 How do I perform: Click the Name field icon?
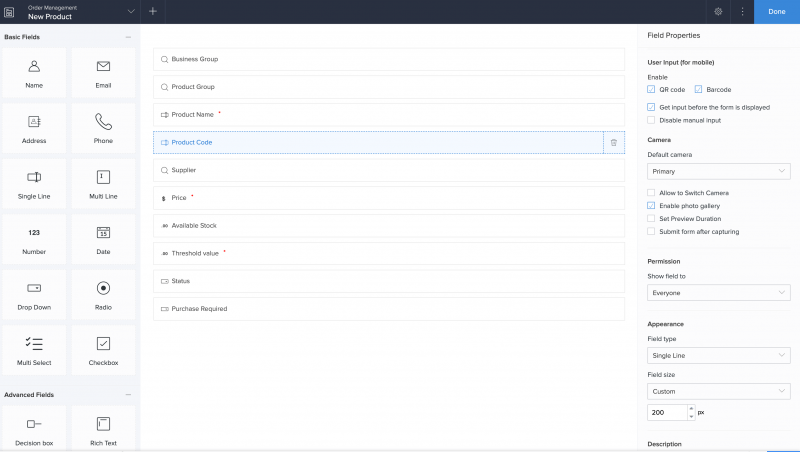34,67
